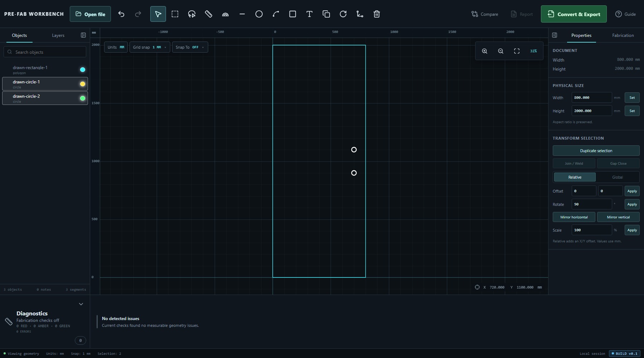Select the marquee box selection tool
Image resolution: width=644 pixels, height=358 pixels.
point(175,14)
